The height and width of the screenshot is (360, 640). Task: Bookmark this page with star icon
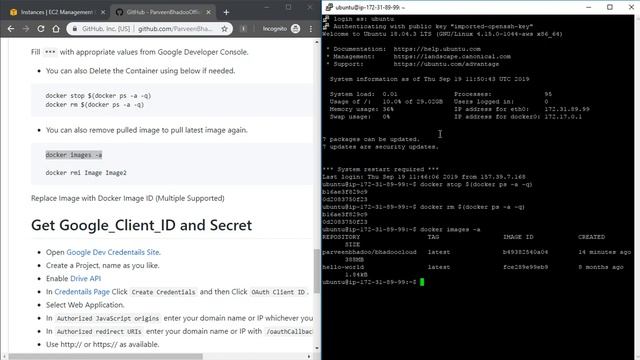click(224, 29)
